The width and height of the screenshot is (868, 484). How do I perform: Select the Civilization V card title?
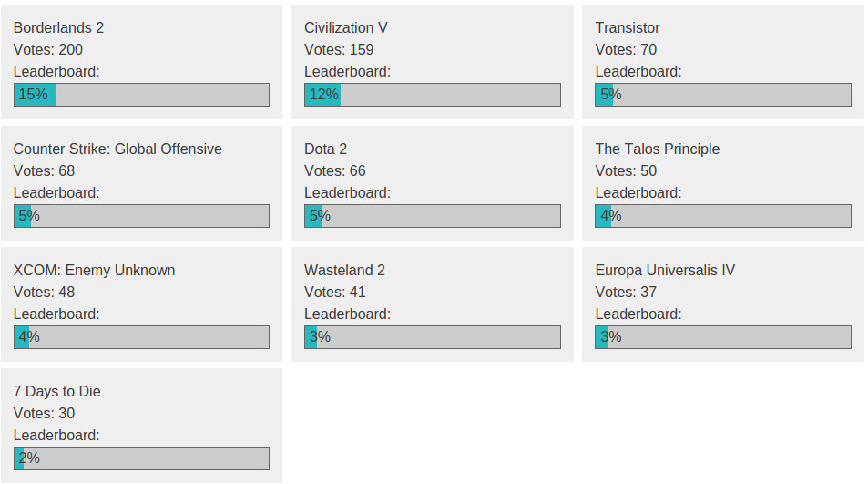[345, 27]
